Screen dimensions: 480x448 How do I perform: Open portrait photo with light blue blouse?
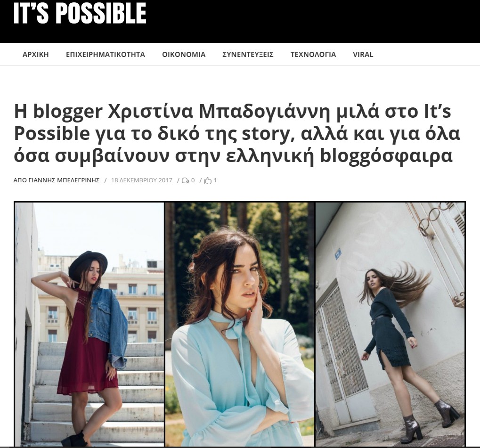tap(240, 324)
